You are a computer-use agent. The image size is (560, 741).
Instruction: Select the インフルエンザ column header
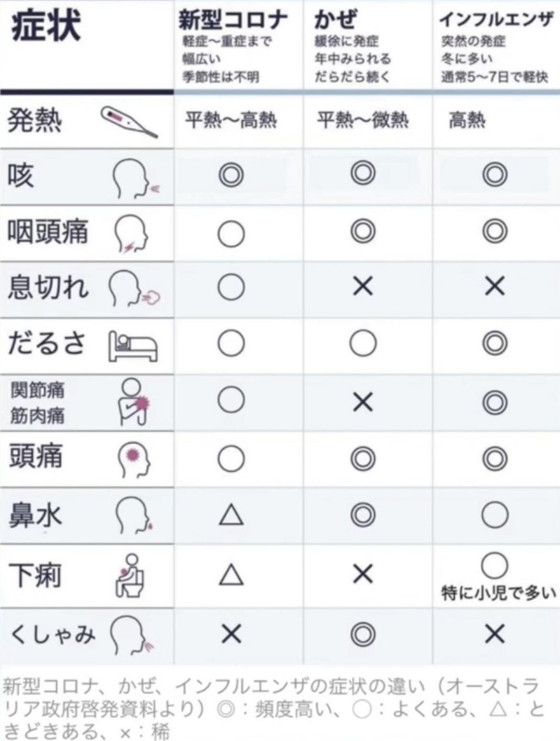(x=496, y=20)
